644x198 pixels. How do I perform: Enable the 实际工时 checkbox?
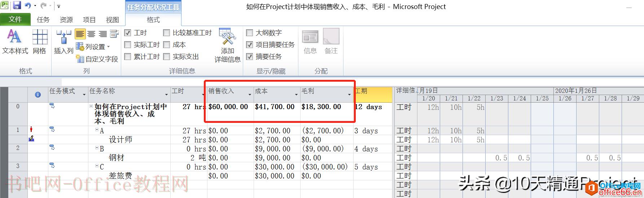pos(127,45)
